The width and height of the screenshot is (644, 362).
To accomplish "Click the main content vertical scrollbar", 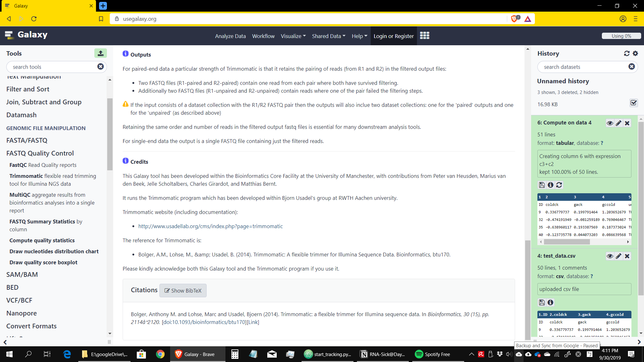I will [x=528, y=289].
